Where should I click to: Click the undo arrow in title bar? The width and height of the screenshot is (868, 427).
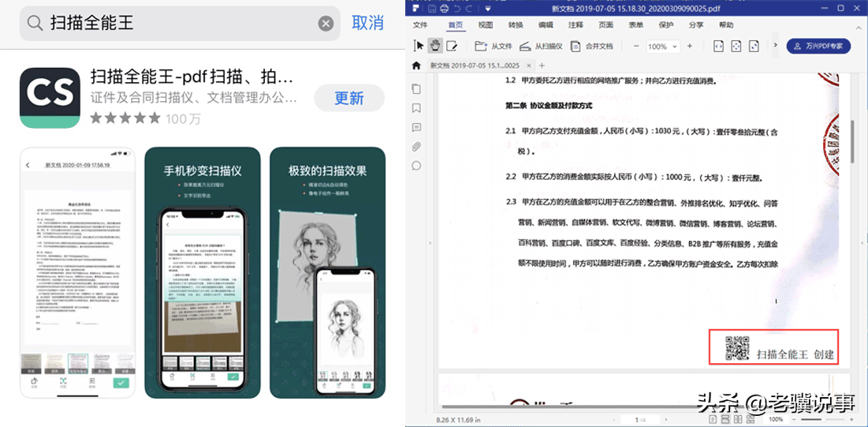pos(456,9)
